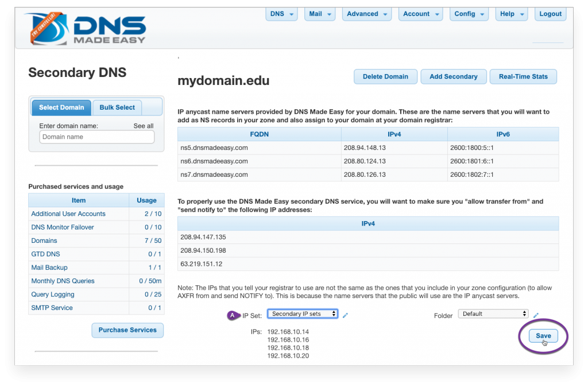Screen dimensions: 588x387
Task: Expand the Folder Default dropdown
Action: click(493, 314)
